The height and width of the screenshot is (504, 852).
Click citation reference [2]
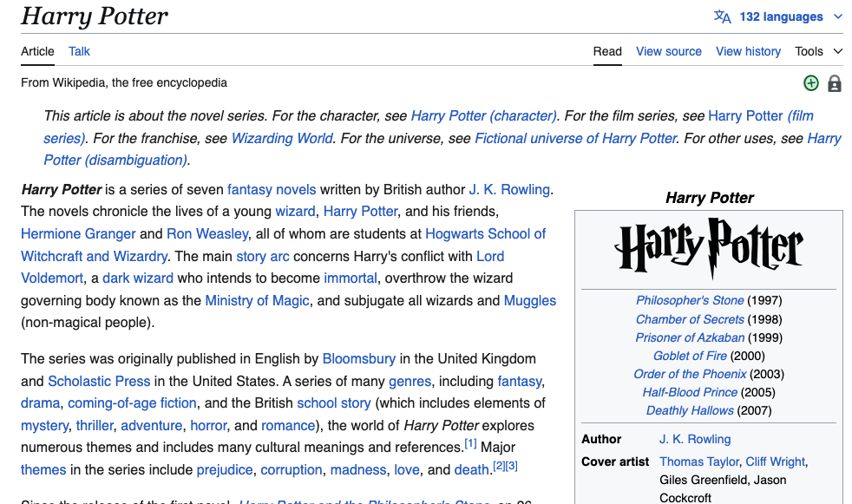tap(499, 466)
